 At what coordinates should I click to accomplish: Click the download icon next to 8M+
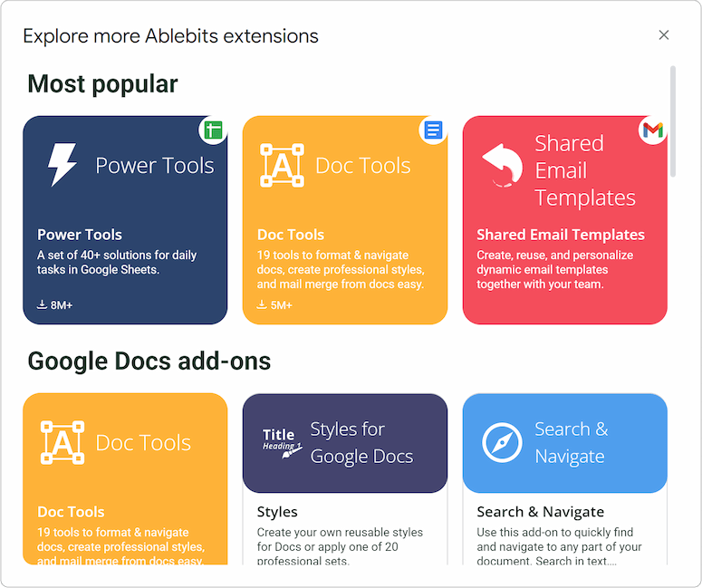coord(42,304)
